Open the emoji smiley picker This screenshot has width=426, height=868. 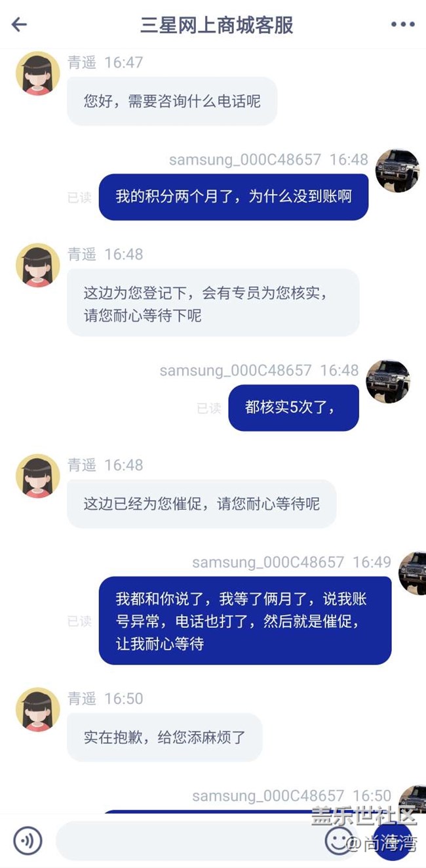[339, 840]
